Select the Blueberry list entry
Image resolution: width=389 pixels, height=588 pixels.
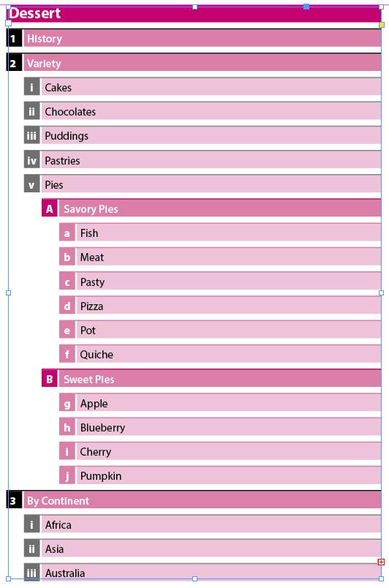point(220,428)
